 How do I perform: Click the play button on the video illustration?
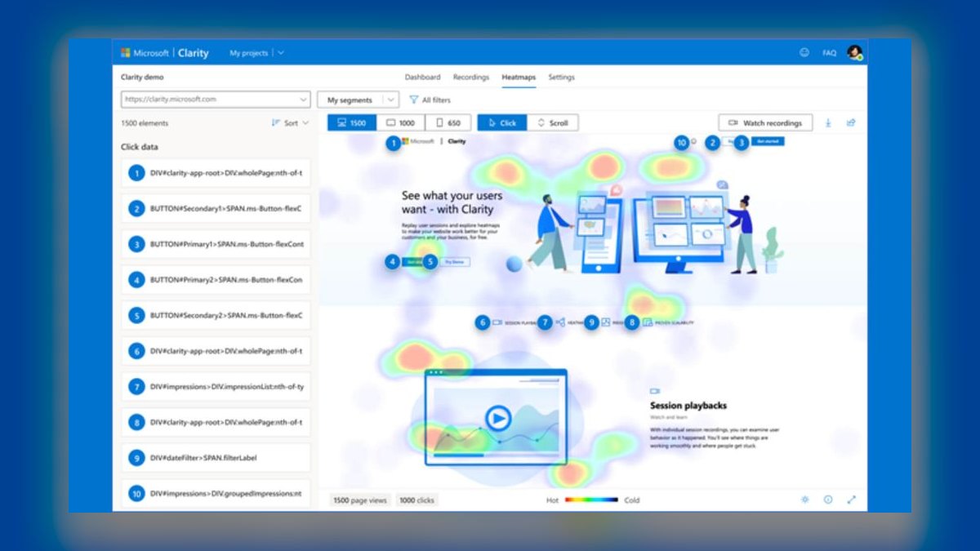tap(497, 420)
